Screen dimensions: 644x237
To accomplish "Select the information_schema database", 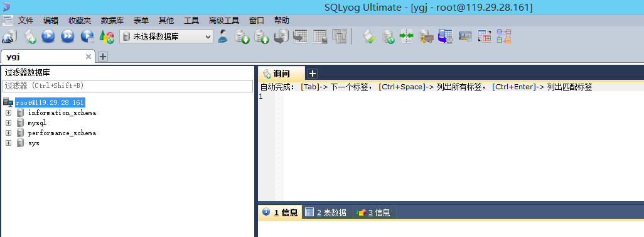I will click(62, 113).
